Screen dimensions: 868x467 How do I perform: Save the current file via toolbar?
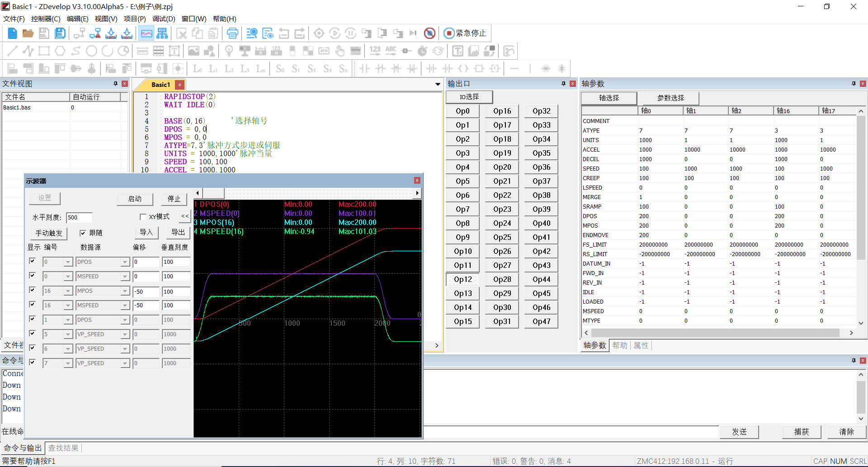[44, 33]
